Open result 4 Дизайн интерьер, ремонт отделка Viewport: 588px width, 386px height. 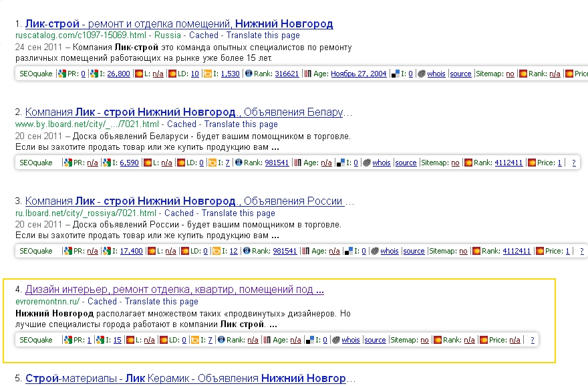point(174,290)
